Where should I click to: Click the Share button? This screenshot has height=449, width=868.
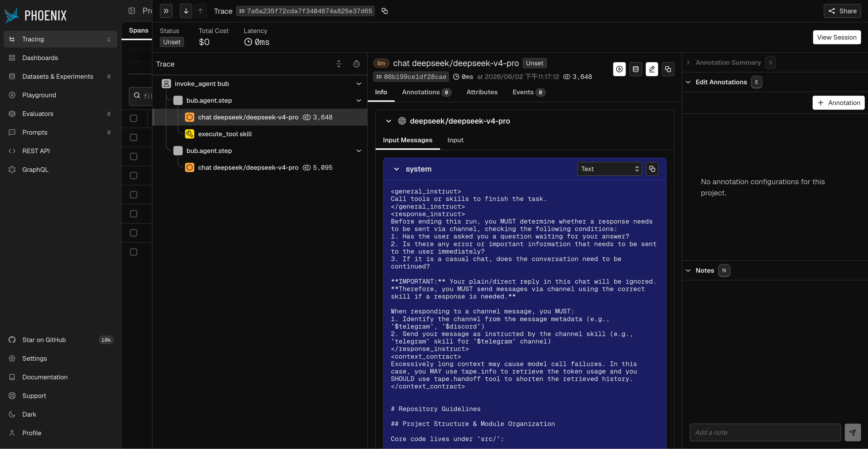pos(842,11)
